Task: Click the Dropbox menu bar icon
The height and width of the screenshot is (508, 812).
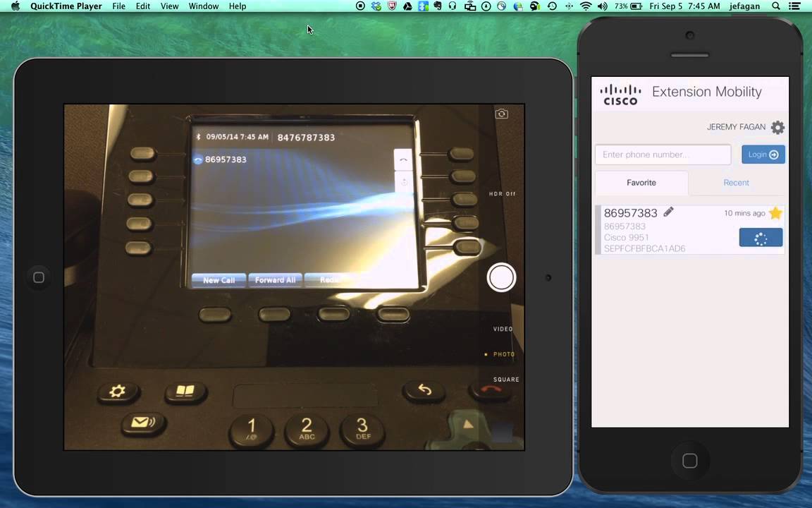Action: (x=376, y=6)
